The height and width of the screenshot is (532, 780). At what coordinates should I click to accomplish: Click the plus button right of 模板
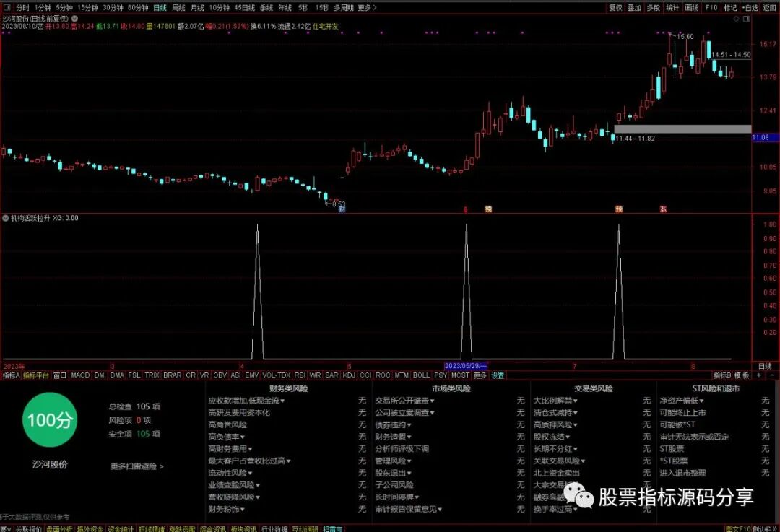[x=759, y=375]
